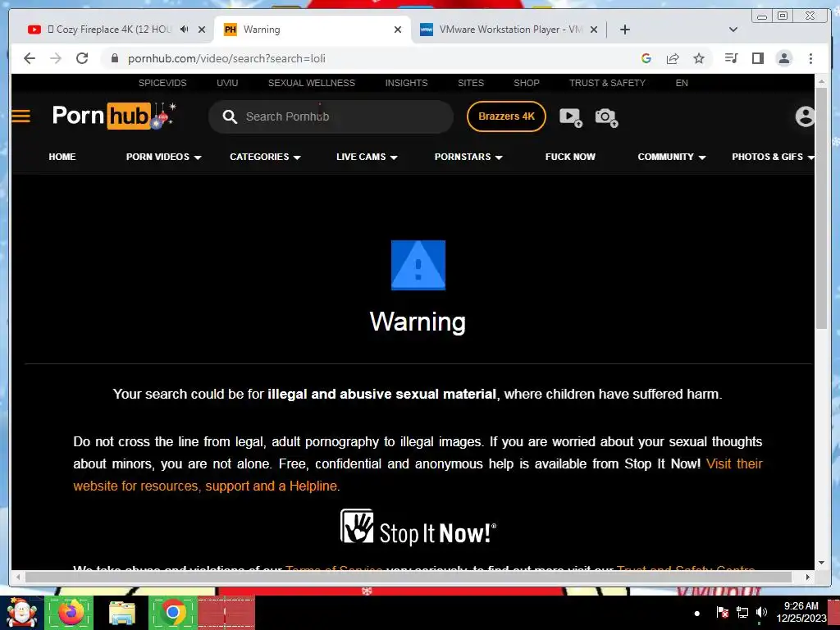Mute the Cozy Fireplace tab audio icon

click(185, 30)
